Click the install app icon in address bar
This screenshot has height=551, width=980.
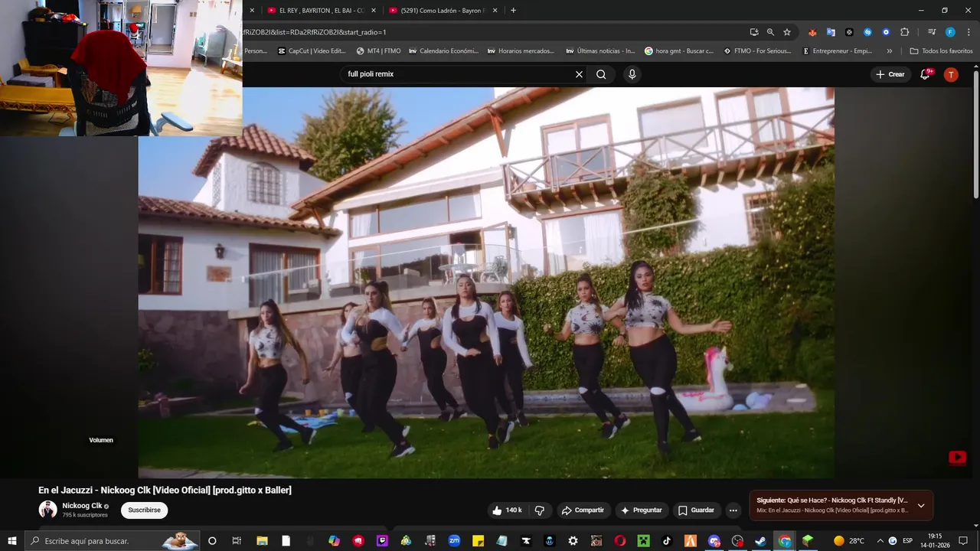coord(754,32)
